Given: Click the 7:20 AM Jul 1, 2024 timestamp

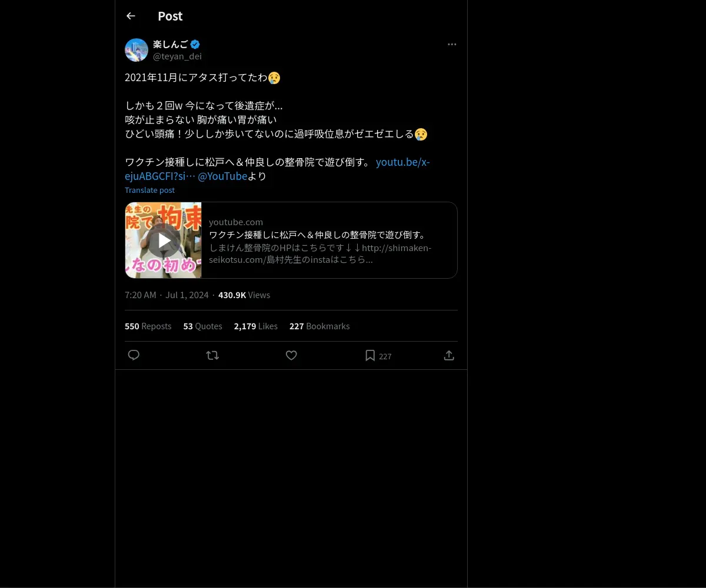Looking at the screenshot, I should click(166, 295).
